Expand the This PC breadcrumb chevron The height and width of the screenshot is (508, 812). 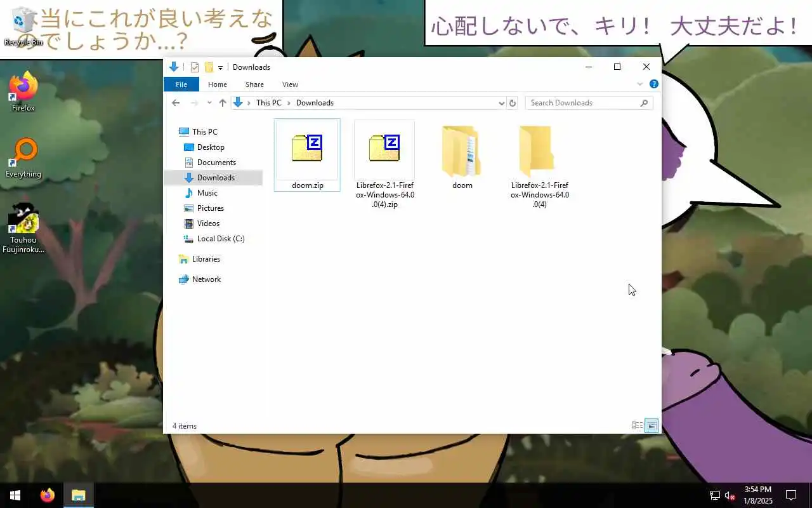tap(289, 103)
